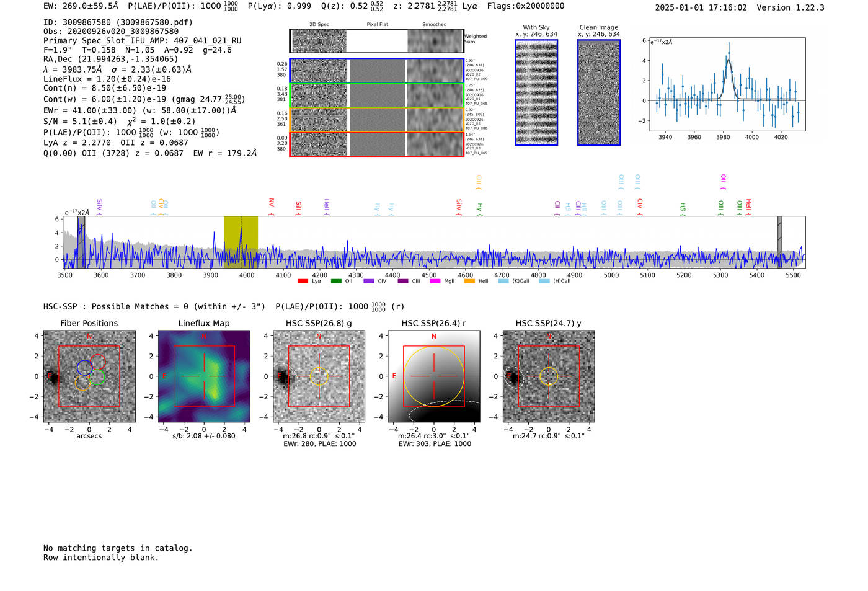Click the yellow highlighted region in the full spectrum
Viewport: 868px width, 591px height.
241,242
